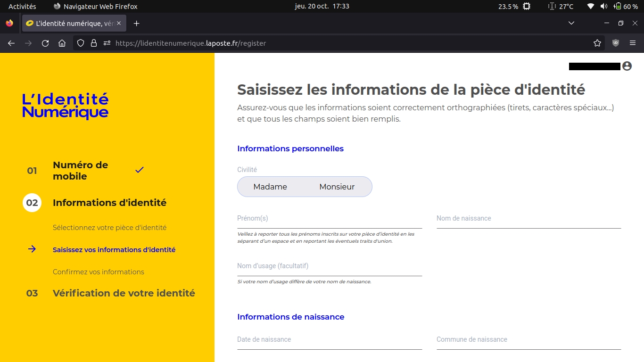Screen dimensions: 644x362
Task: Click the 'Saisissez les informations' page title
Action: click(x=411, y=90)
